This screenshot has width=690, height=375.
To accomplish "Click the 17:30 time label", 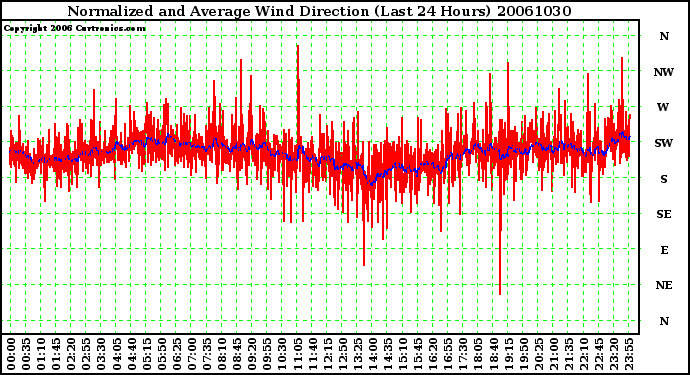I will [x=463, y=354].
